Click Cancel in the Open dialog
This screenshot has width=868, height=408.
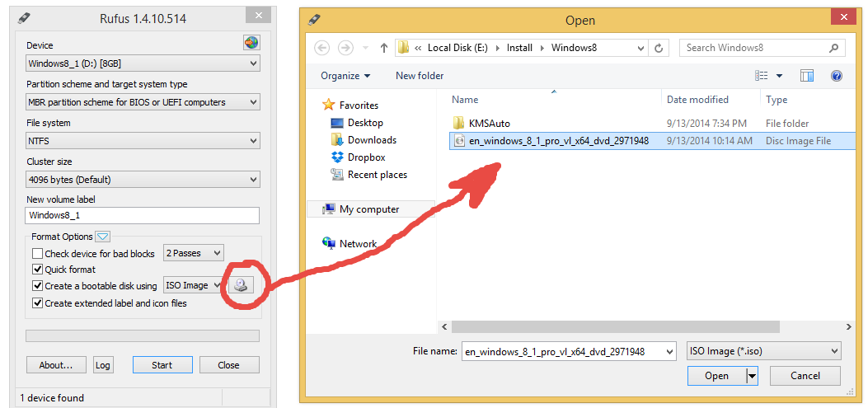tap(805, 376)
